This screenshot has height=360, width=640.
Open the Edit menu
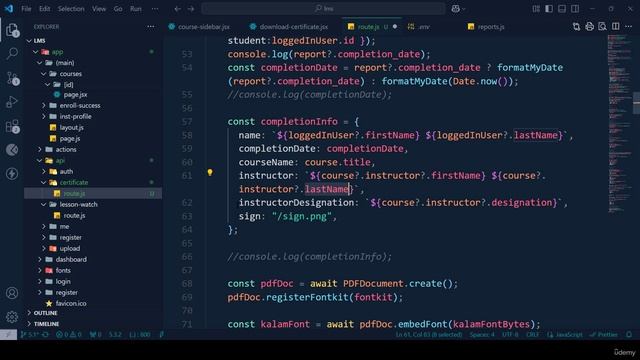click(44, 9)
